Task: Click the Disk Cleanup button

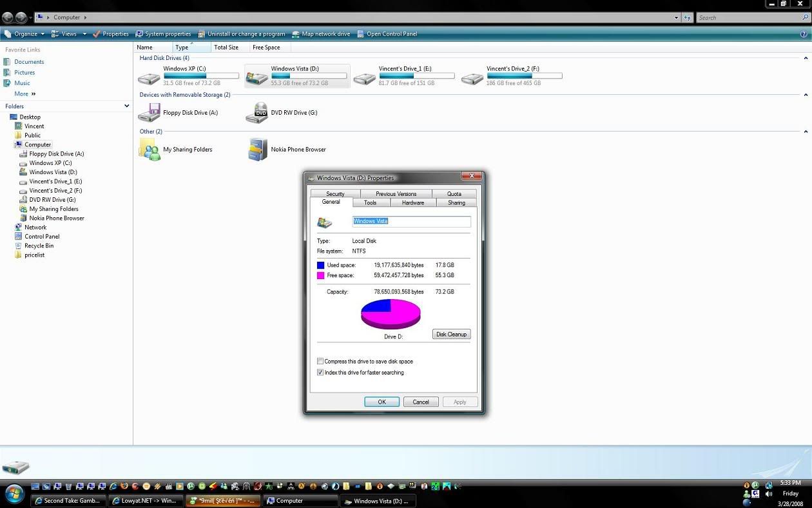Action: (451, 334)
